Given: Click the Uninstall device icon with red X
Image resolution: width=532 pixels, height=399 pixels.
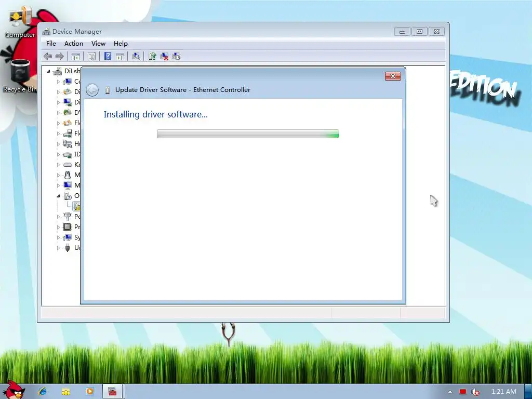Looking at the screenshot, I should 164,56.
